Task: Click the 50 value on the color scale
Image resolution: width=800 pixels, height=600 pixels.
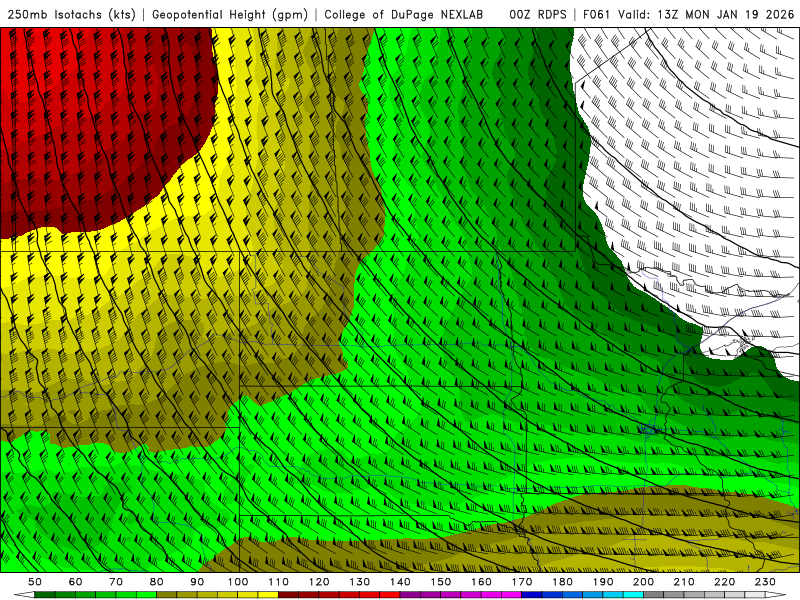Action: click(x=35, y=582)
